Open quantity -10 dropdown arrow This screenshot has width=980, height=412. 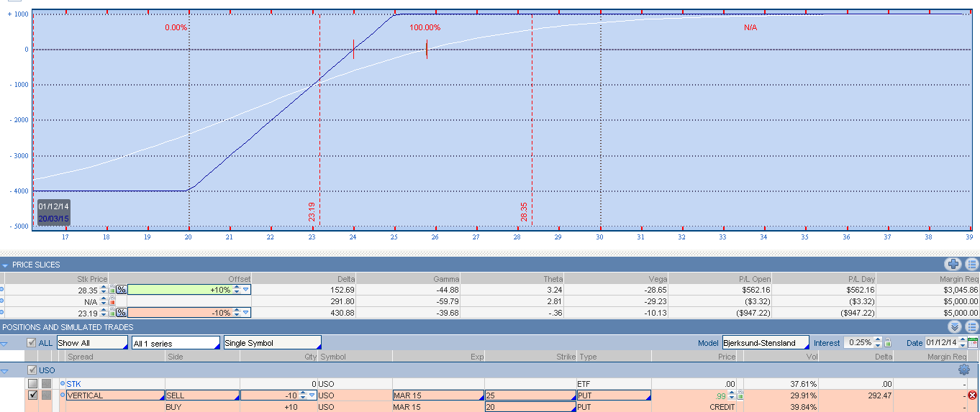click(312, 395)
